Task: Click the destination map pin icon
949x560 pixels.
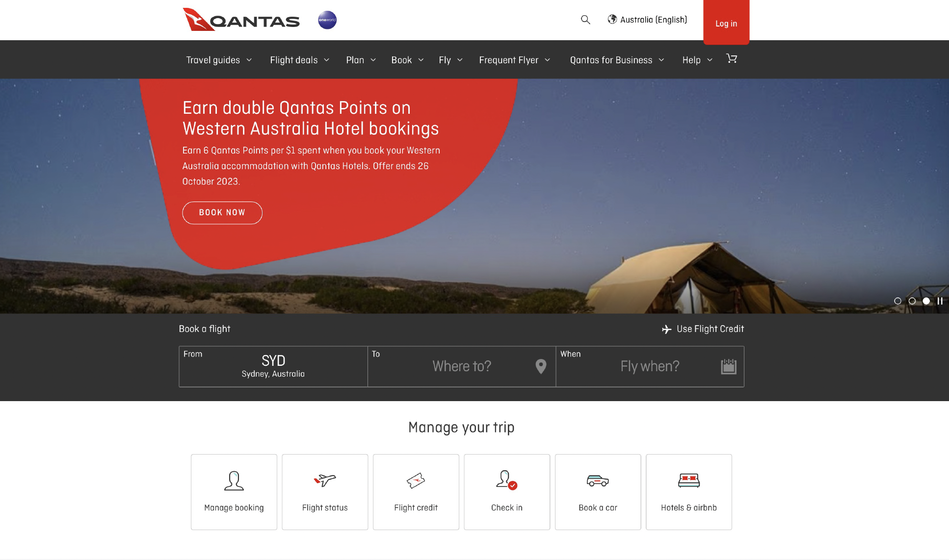Action: (x=541, y=366)
